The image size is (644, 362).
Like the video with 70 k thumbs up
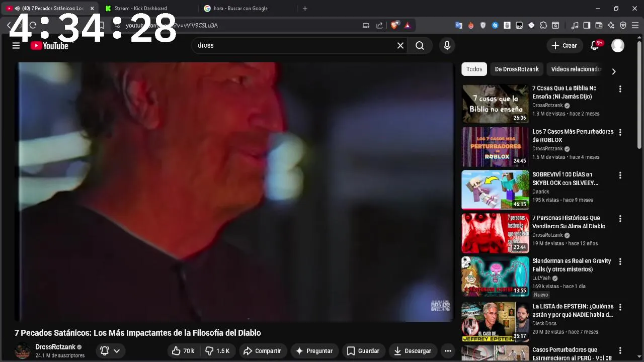(183, 351)
